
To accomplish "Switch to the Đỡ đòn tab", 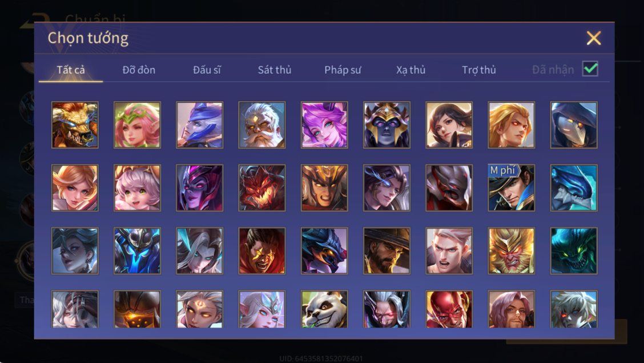I will coord(139,70).
